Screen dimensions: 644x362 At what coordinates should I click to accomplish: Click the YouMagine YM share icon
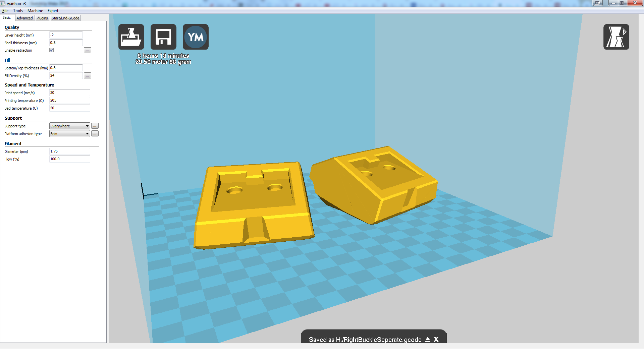click(196, 37)
